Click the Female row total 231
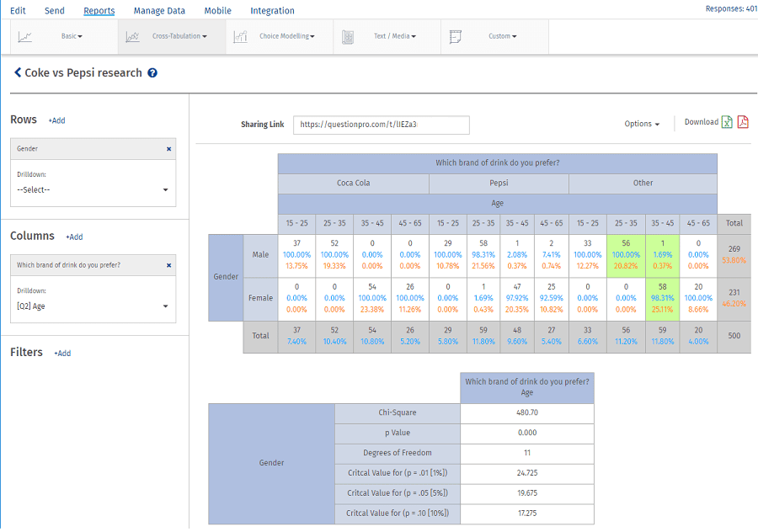Viewport: 758px width, 532px height. [734, 299]
